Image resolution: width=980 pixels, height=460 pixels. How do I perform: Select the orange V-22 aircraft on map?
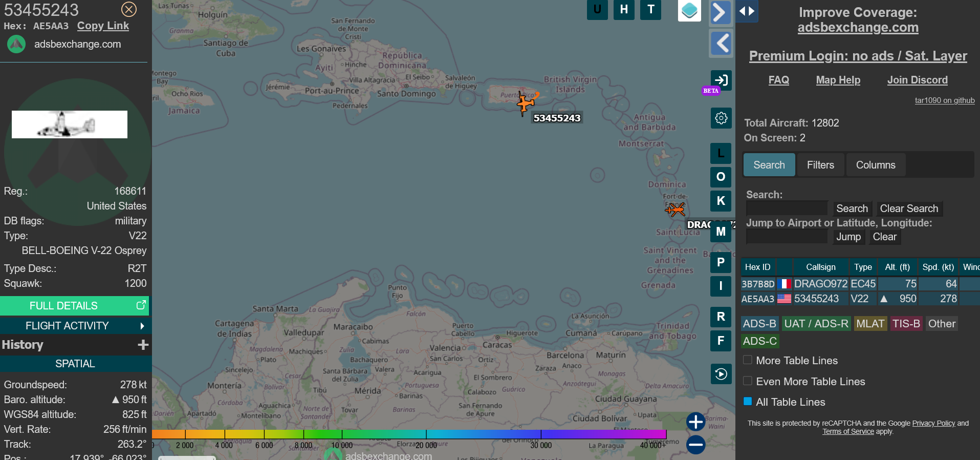[x=526, y=102]
